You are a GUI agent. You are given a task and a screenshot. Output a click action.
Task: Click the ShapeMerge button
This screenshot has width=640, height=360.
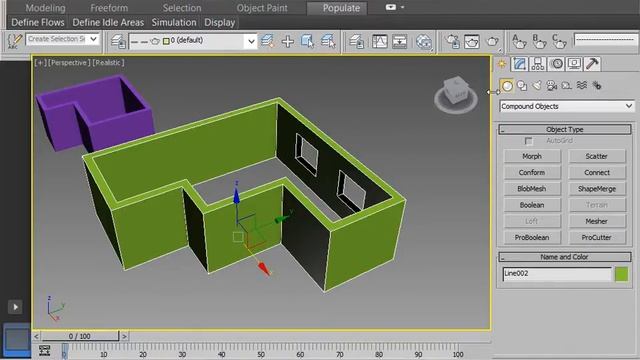pyautogui.click(x=596, y=189)
